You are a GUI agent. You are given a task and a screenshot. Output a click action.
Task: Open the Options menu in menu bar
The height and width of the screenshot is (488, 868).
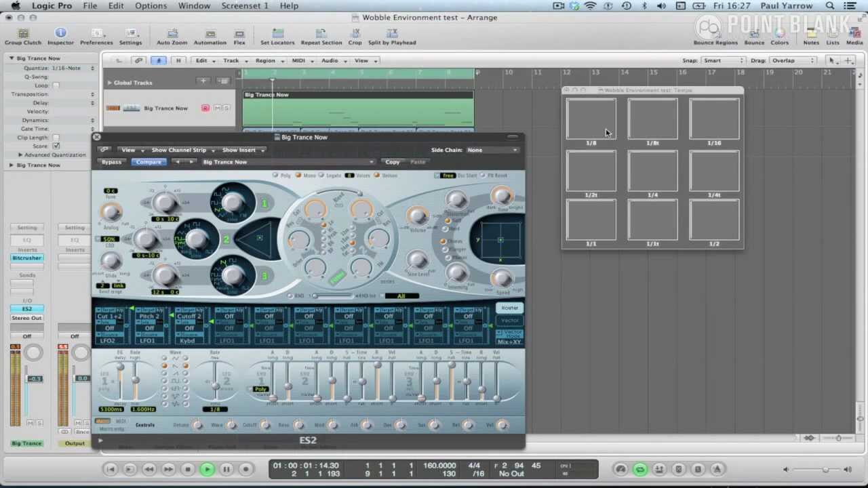(x=151, y=6)
